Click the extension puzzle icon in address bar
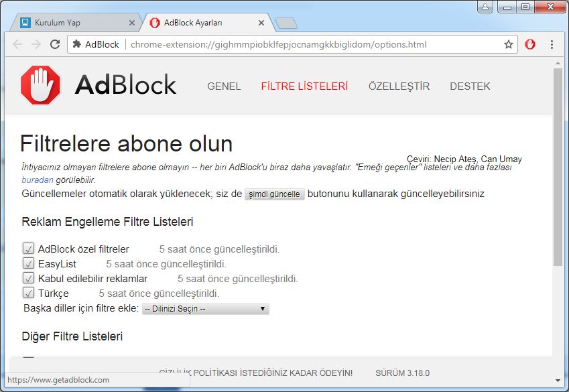 click(x=76, y=44)
